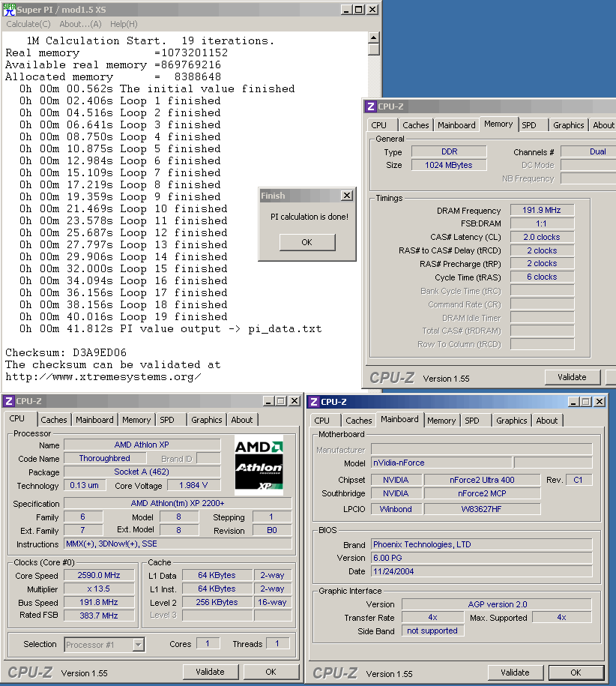Open Caches tab in the Mainboard CPU-Z window
This screenshot has width=616, height=686.
(x=358, y=421)
